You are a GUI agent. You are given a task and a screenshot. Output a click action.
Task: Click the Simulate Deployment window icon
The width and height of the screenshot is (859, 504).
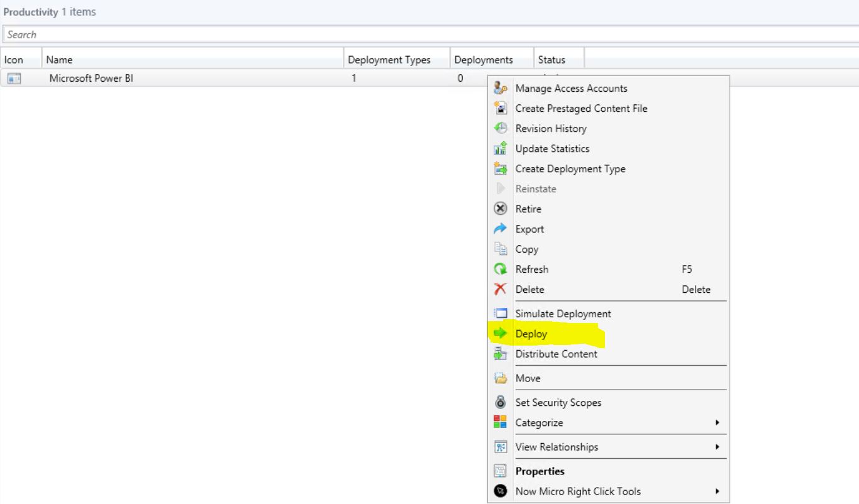pos(501,314)
